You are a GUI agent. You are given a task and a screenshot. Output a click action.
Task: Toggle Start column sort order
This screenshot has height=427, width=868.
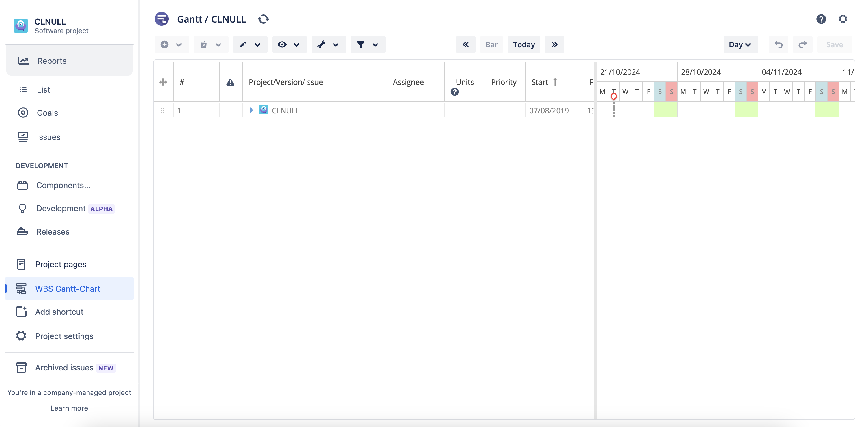[555, 82]
